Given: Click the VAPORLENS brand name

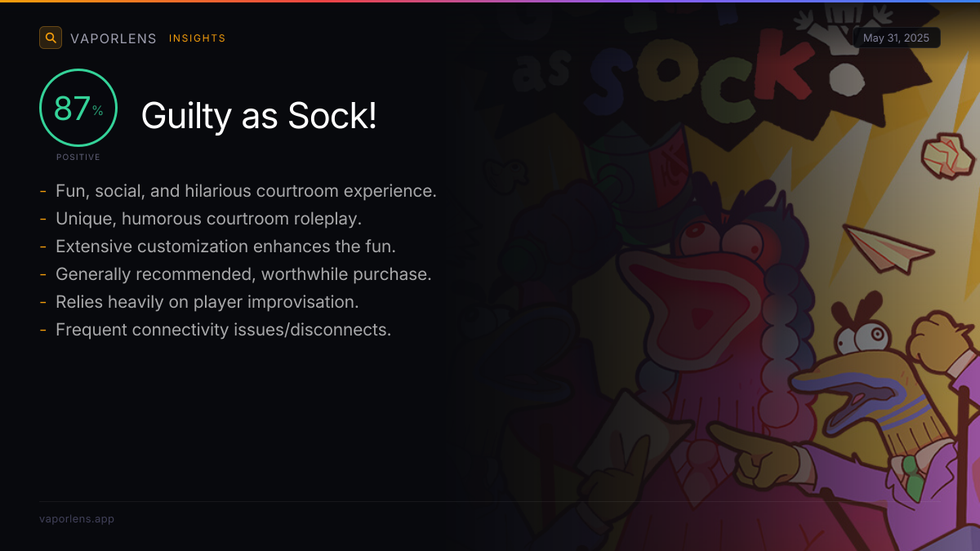Looking at the screenshot, I should (x=113, y=38).
